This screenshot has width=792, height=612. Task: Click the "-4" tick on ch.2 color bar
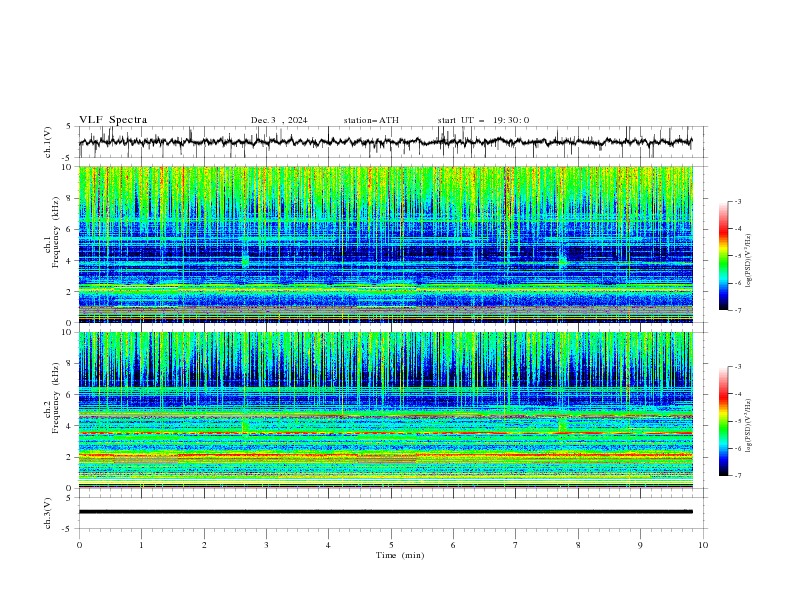coord(737,394)
